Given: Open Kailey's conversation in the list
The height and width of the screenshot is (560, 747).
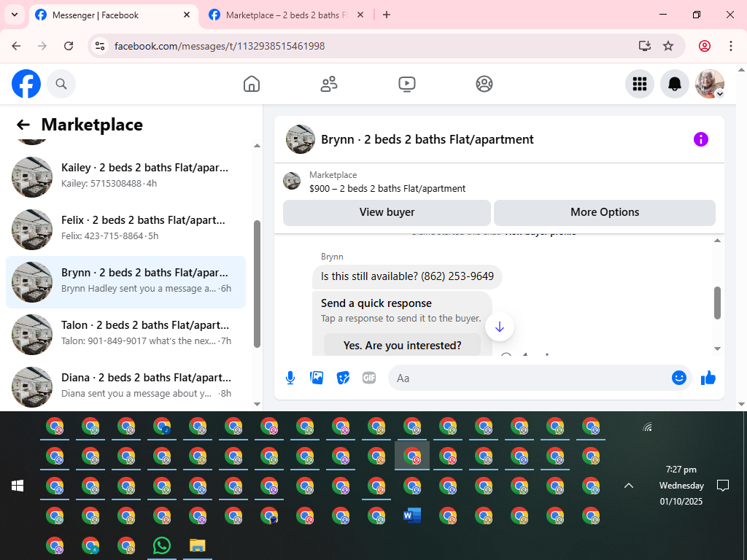Looking at the screenshot, I should 125,176.
